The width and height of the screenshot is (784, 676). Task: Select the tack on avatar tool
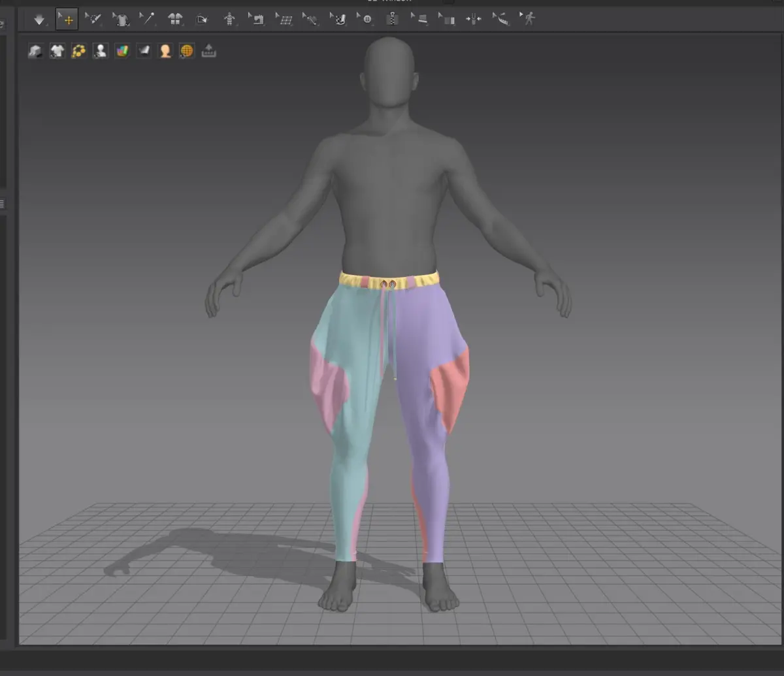[x=311, y=20]
